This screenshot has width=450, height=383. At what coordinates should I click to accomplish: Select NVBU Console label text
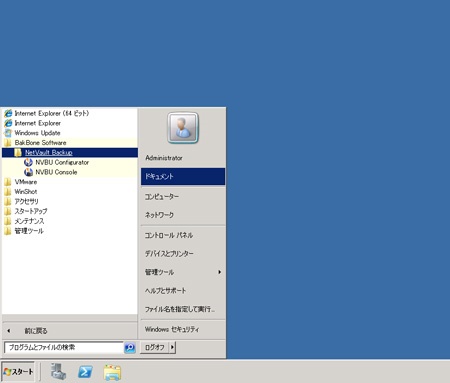click(x=56, y=172)
